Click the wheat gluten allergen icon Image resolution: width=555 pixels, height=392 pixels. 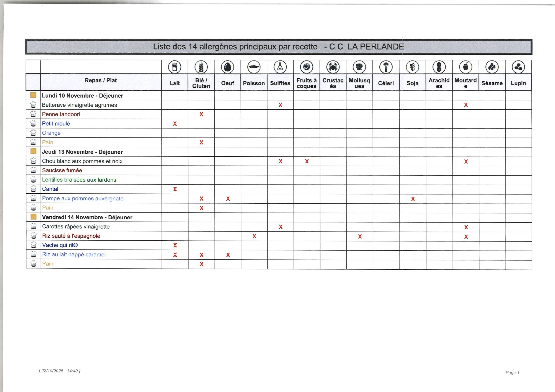[201, 67]
